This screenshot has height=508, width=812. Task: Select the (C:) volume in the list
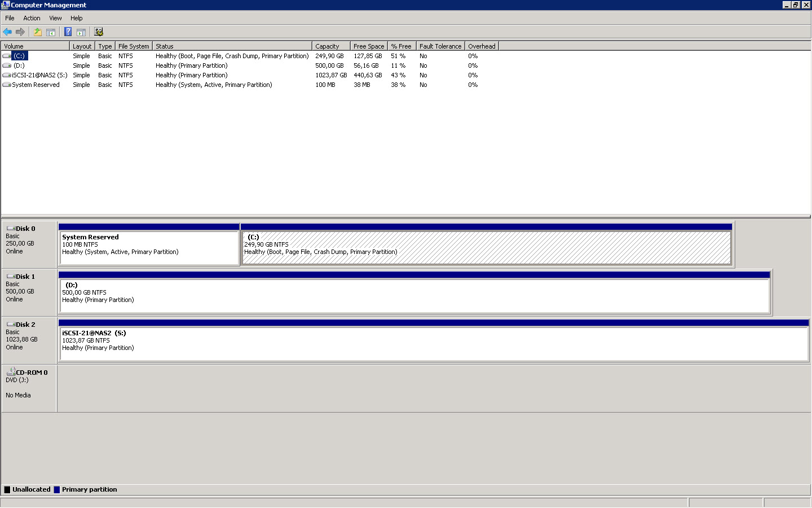tap(20, 56)
